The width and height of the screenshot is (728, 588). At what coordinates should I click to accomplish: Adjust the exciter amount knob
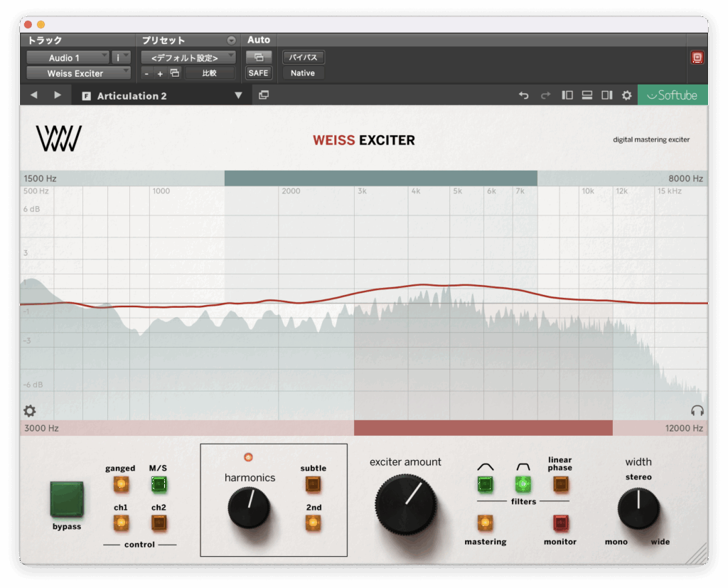tap(406, 504)
